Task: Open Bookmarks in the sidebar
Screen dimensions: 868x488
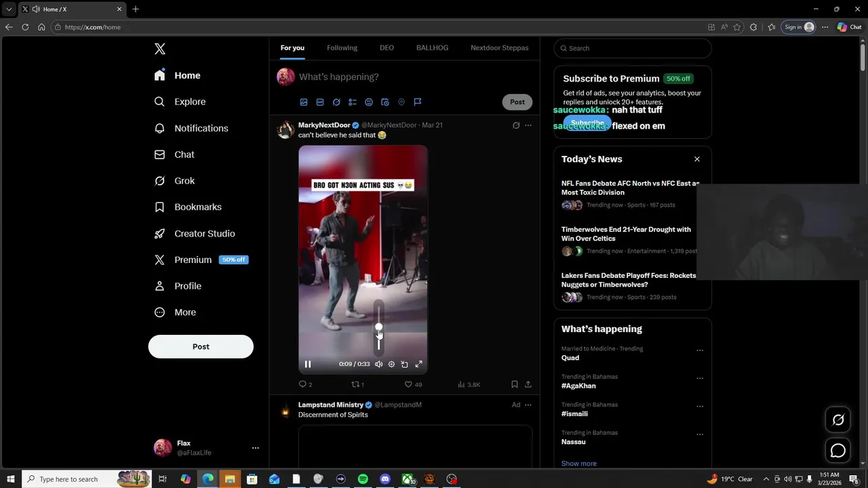Action: 189,207
